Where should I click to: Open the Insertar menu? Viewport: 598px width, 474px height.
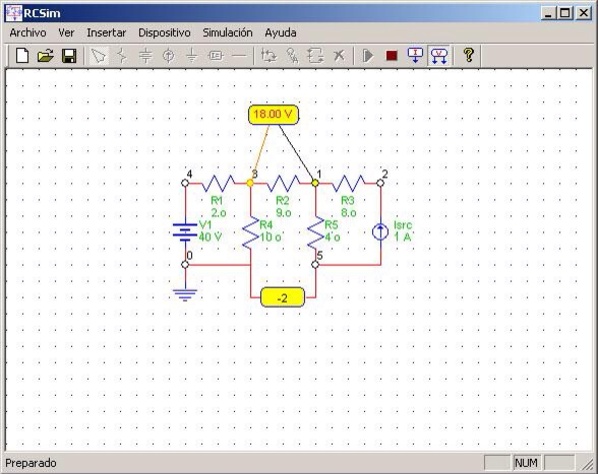(x=106, y=33)
